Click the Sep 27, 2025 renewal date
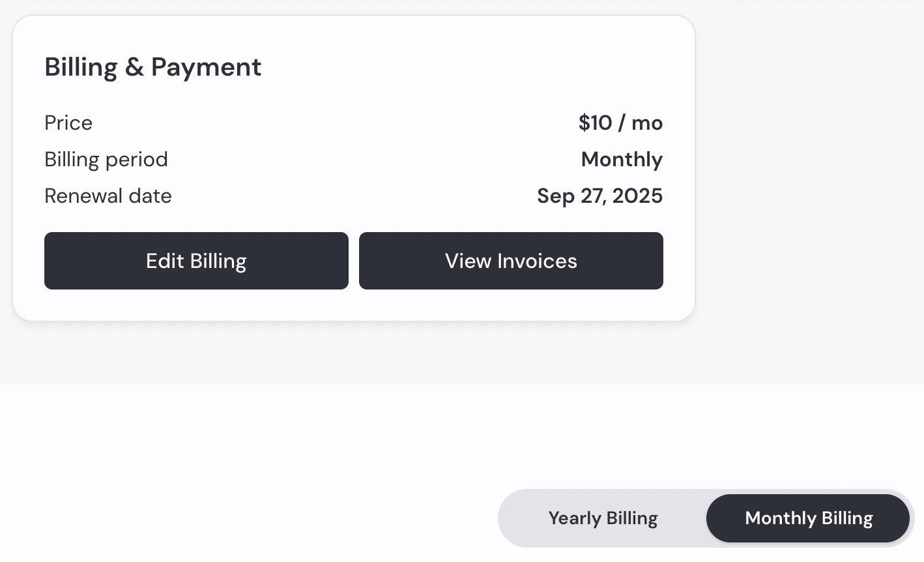Image resolution: width=924 pixels, height=562 pixels. pos(599,196)
